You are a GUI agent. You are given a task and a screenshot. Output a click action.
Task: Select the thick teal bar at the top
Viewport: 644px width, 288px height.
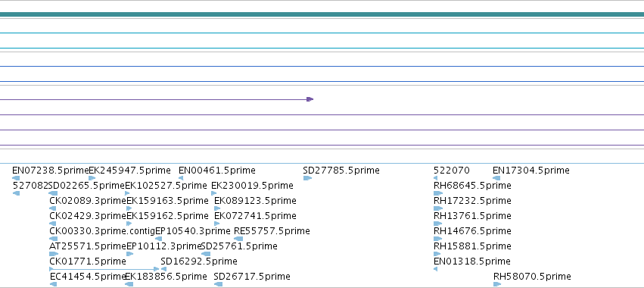(x=322, y=14)
